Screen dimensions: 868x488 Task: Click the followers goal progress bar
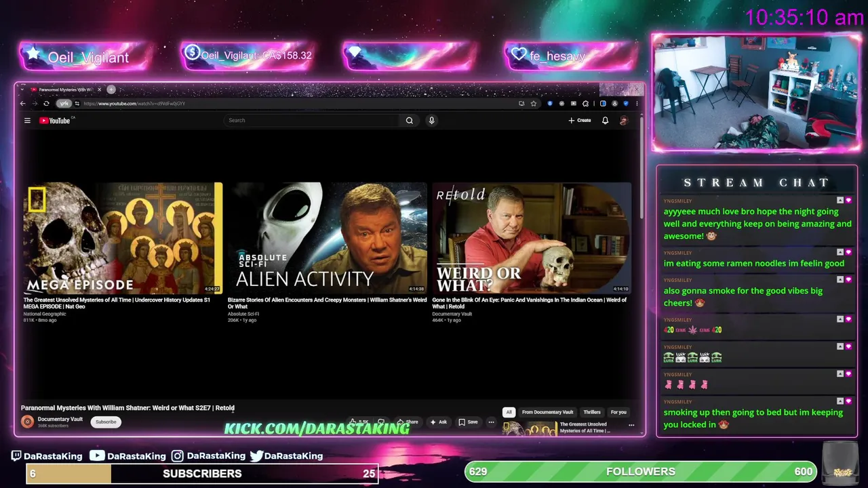click(641, 472)
